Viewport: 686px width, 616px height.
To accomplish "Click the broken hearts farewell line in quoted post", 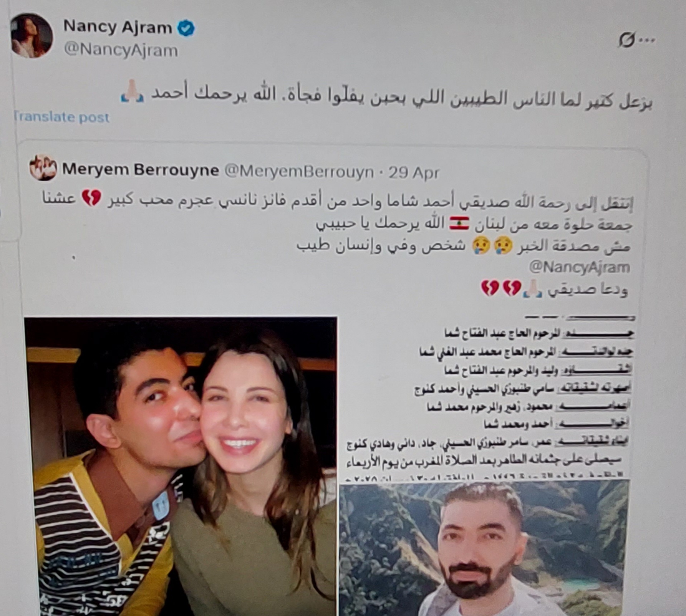I will [x=555, y=289].
